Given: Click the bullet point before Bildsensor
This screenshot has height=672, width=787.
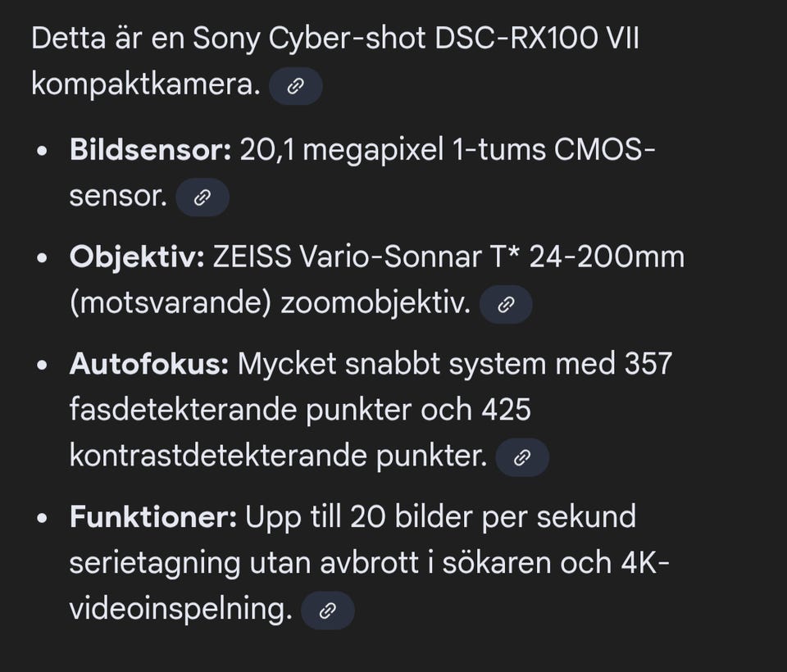Looking at the screenshot, I should [43, 152].
